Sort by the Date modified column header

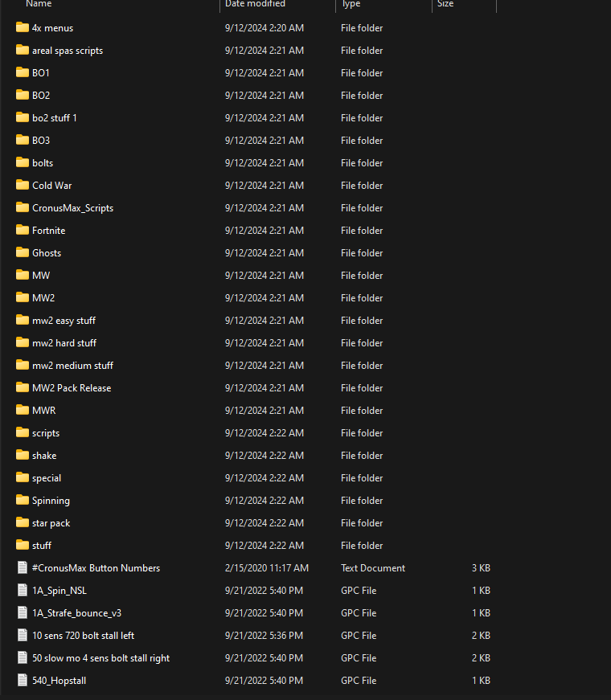[x=255, y=3]
